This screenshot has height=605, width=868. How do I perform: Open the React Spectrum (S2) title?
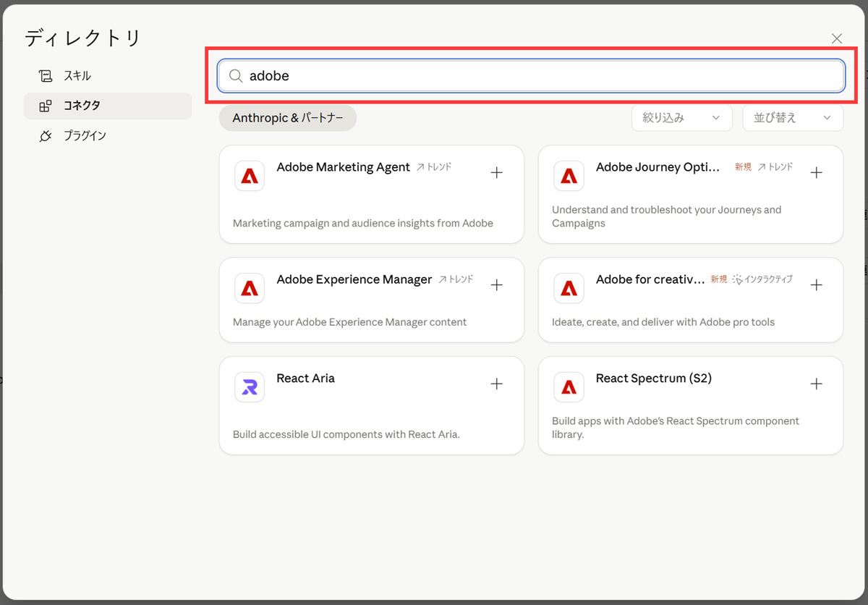pyautogui.click(x=653, y=378)
